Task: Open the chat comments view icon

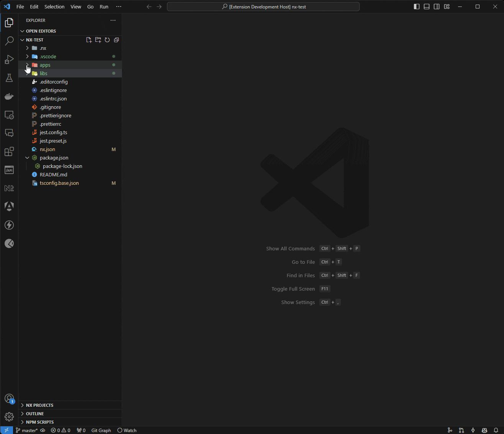Action: (x=9, y=133)
